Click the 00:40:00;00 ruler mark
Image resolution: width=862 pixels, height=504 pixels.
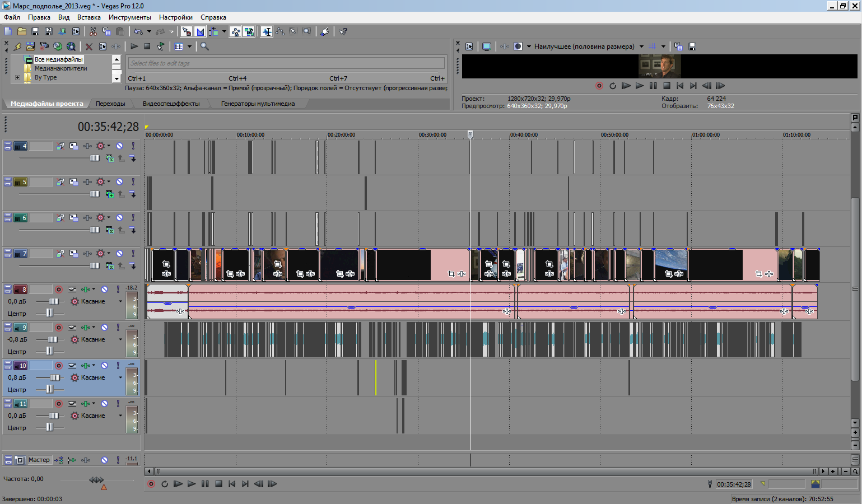[524, 135]
